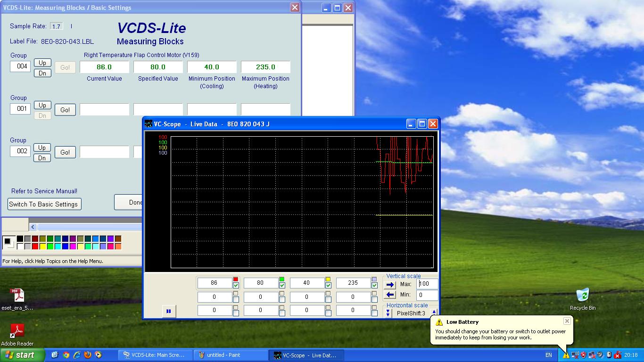
Task: Click the Minimum Position reading 40.0
Action: (212, 67)
